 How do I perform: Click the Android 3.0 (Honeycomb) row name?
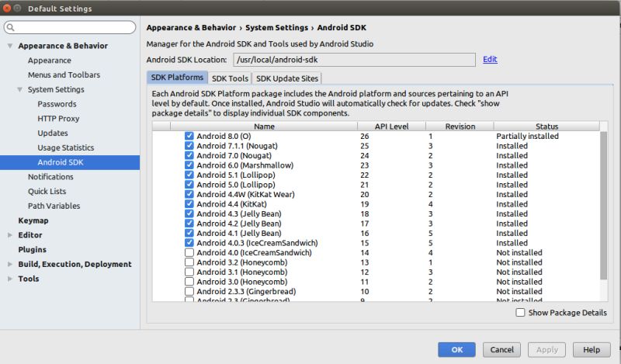(242, 282)
